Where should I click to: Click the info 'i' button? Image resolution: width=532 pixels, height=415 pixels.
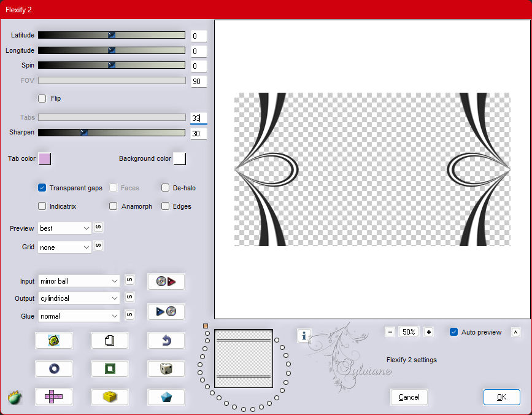(x=304, y=336)
